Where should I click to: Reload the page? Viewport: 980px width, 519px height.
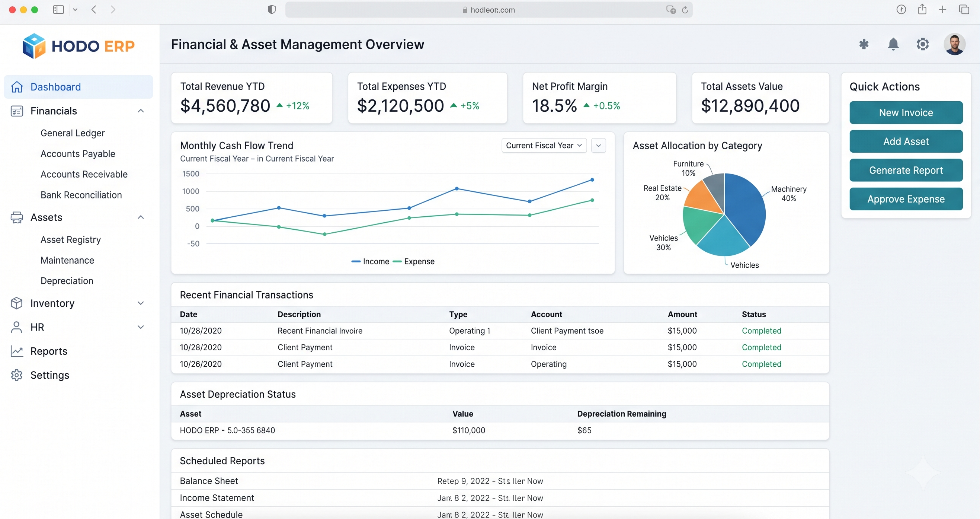tap(685, 10)
